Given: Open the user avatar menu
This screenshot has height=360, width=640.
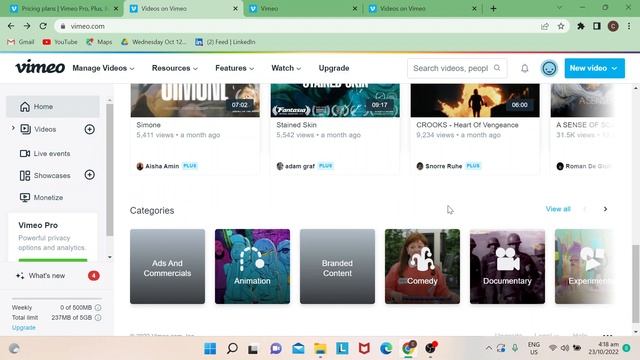Looking at the screenshot, I should pos(549,68).
